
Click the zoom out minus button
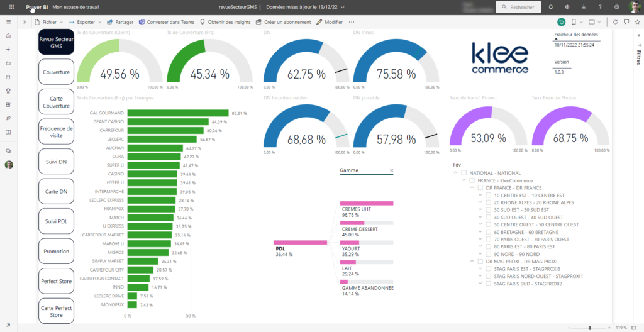(570, 328)
